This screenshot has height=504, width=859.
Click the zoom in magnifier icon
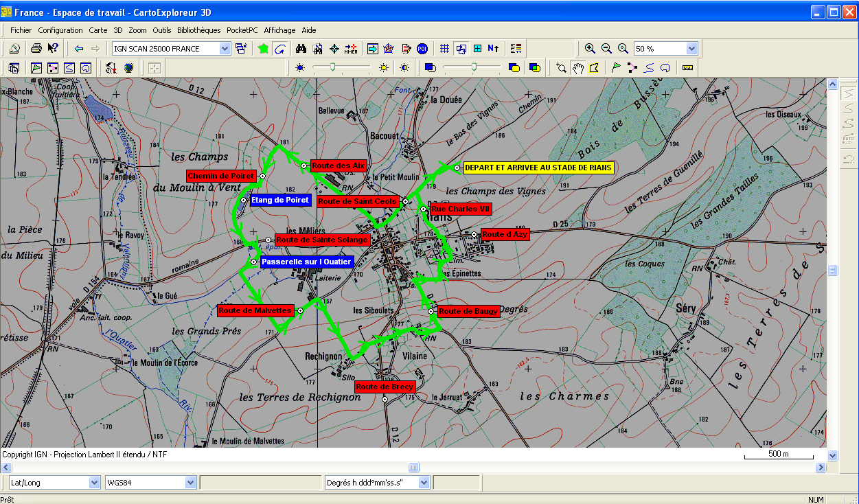590,49
